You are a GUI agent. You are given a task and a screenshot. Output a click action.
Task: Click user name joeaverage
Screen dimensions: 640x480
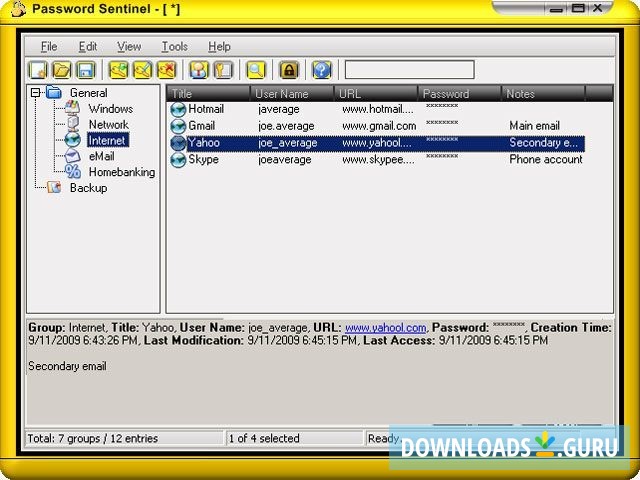point(285,160)
